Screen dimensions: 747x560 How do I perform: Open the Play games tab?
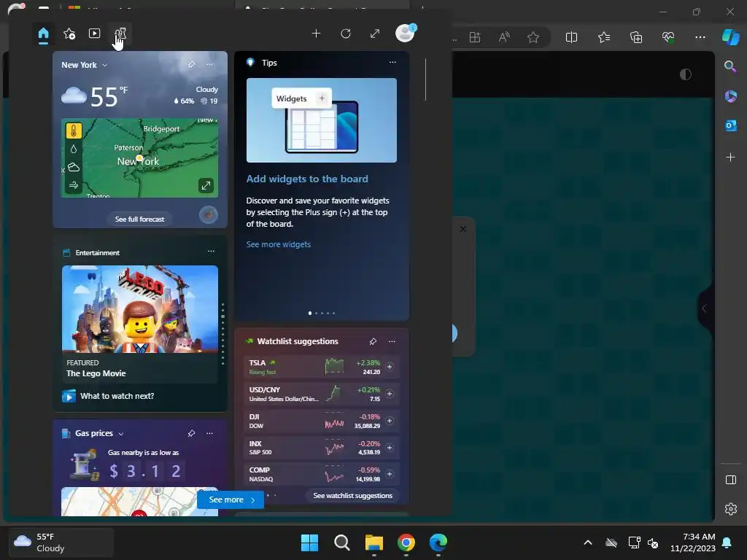[120, 34]
